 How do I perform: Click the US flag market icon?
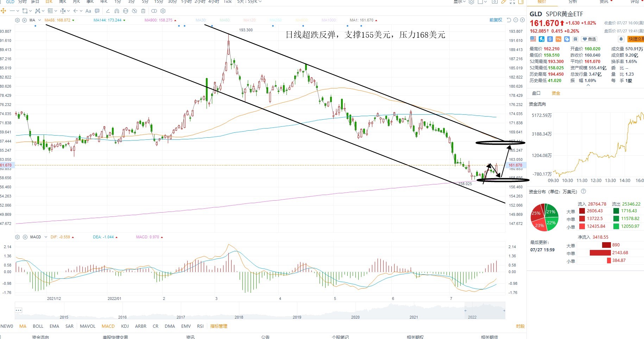pos(533,39)
